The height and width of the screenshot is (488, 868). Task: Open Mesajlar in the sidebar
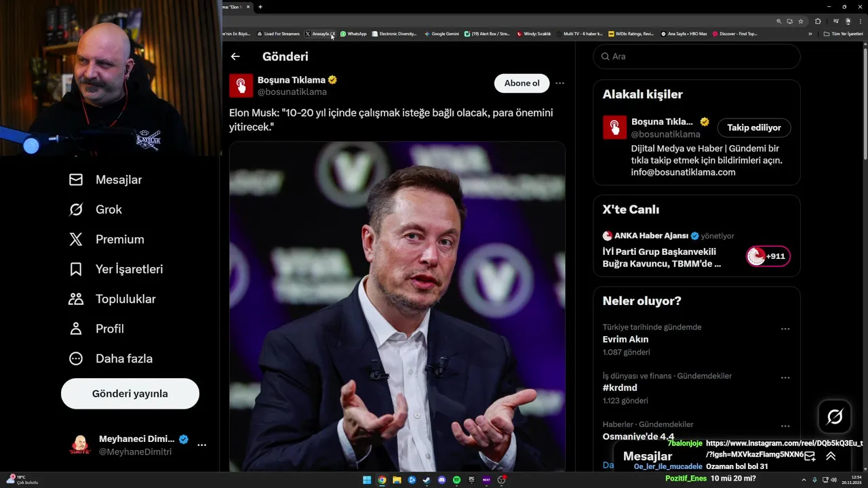(x=106, y=180)
